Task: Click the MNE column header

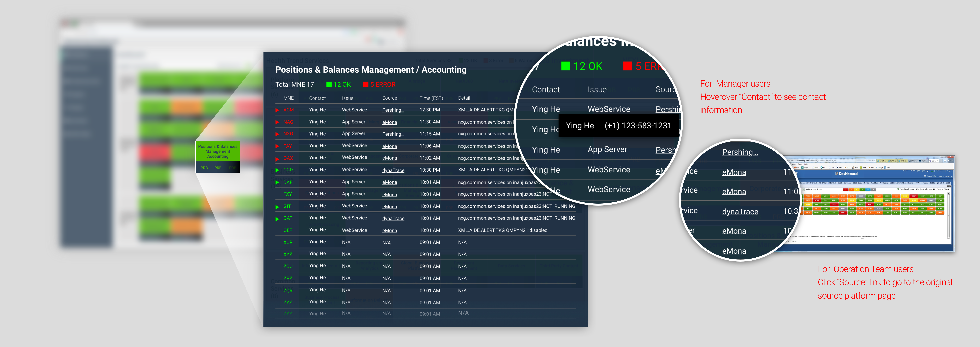Action: pyautogui.click(x=288, y=98)
